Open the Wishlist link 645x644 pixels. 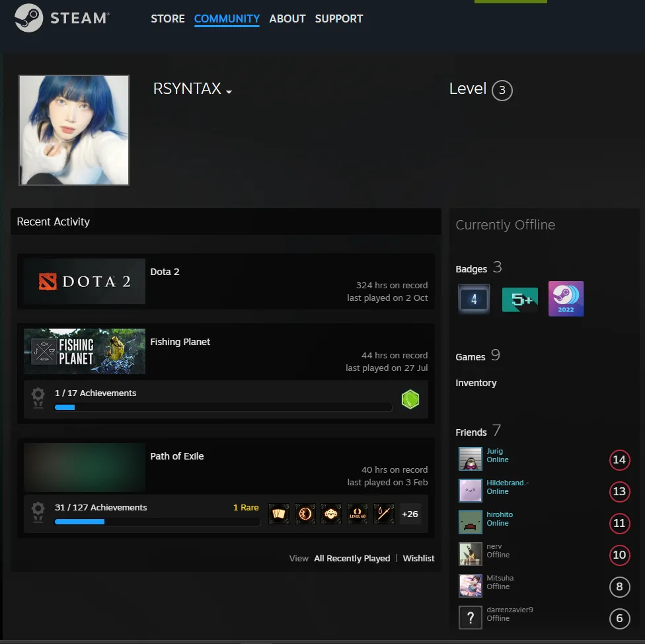pos(418,559)
